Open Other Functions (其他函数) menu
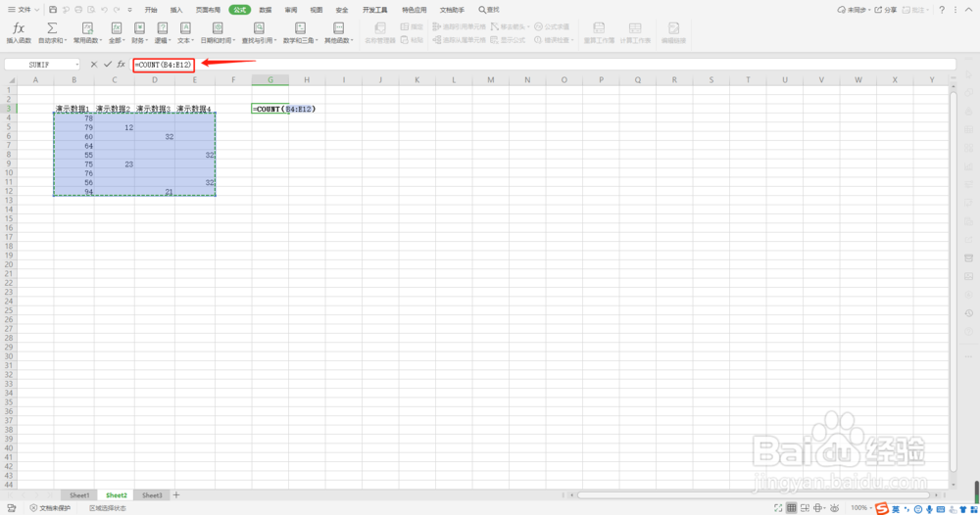This screenshot has height=515, width=980. pyautogui.click(x=339, y=32)
